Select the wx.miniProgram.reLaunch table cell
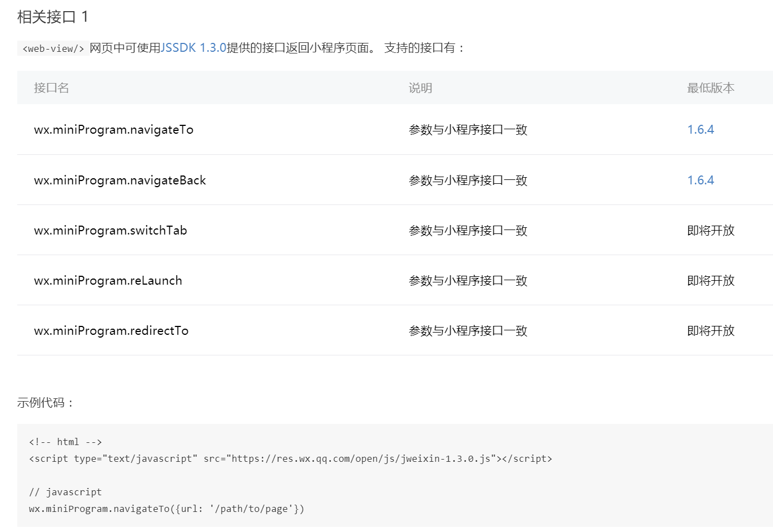The image size is (773, 532). tap(108, 281)
